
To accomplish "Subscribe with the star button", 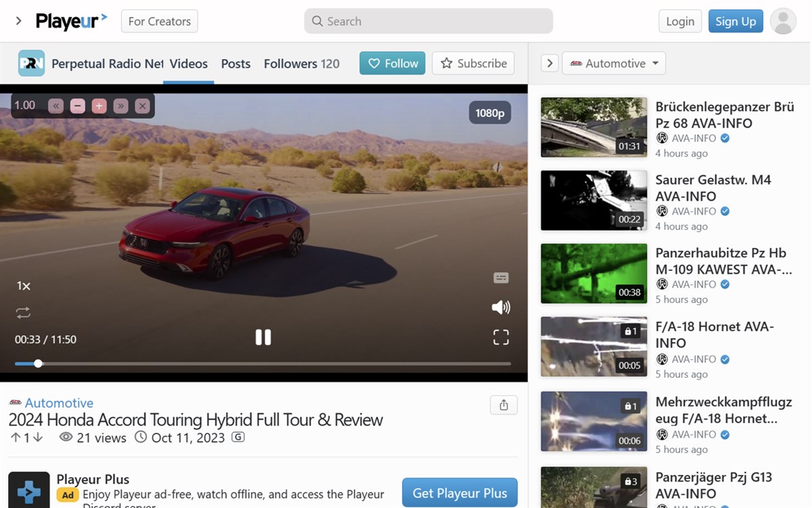I will pos(473,63).
